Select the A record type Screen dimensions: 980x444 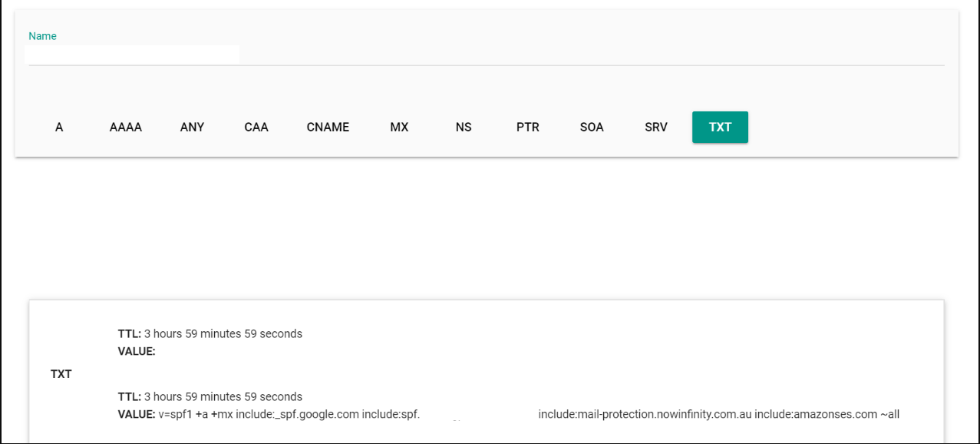coord(59,127)
